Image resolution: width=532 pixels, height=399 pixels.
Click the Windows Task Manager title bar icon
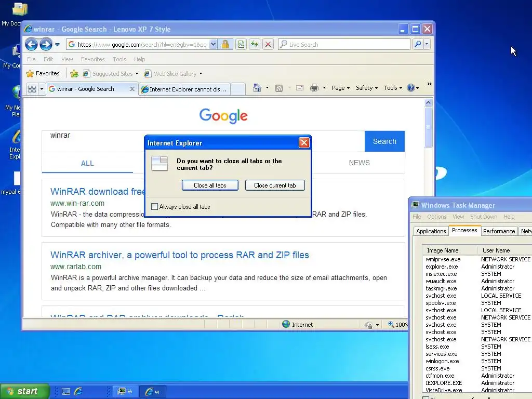[415, 205]
